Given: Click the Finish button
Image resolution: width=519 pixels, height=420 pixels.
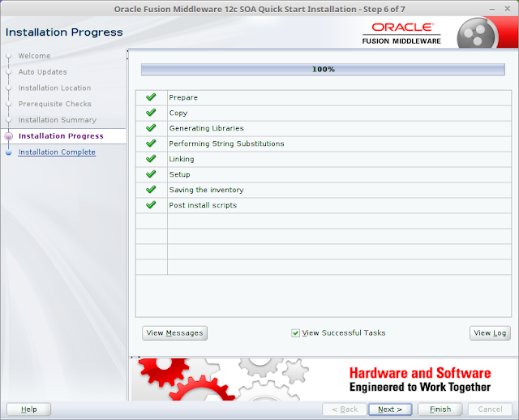Looking at the screenshot, I should [440, 409].
